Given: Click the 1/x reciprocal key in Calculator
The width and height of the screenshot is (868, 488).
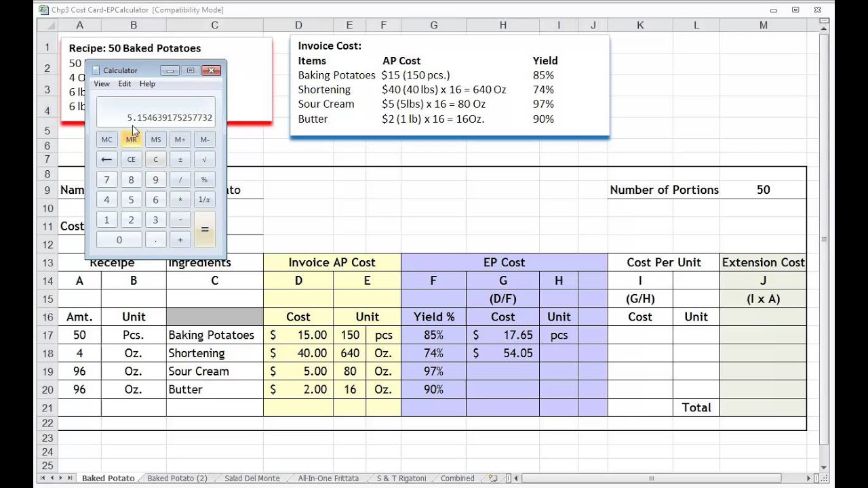Looking at the screenshot, I should point(205,200).
